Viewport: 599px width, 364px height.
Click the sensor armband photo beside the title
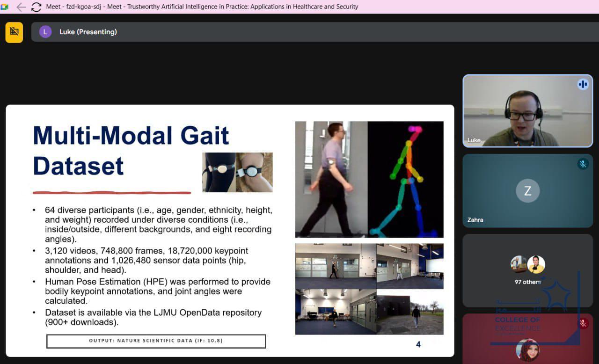[237, 172]
